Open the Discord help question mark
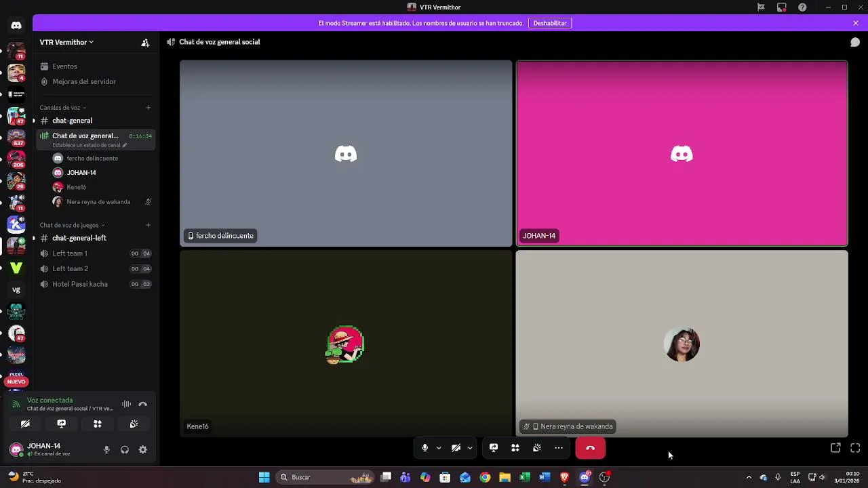868x488 pixels. coord(803,7)
